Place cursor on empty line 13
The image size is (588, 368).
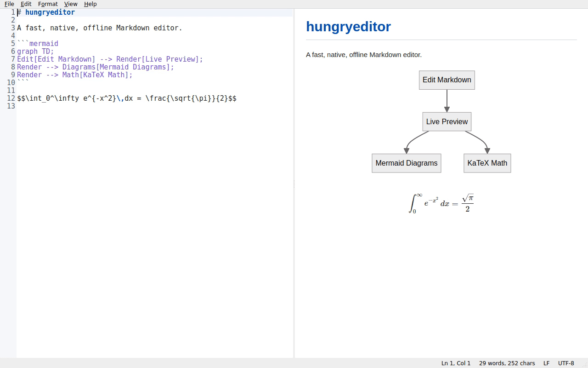point(154,106)
